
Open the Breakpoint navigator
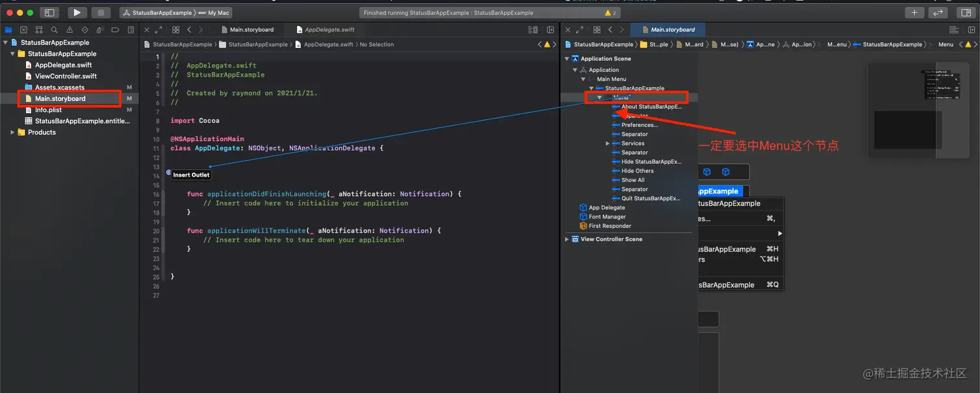click(115, 30)
